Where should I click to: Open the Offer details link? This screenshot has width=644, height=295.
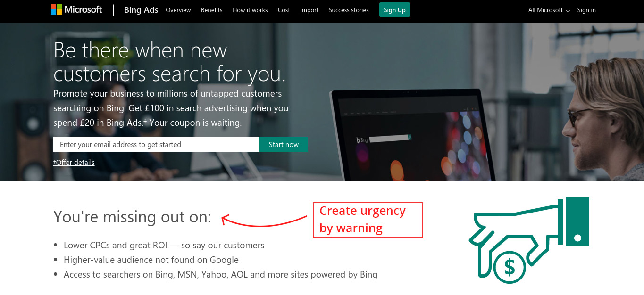pos(74,162)
